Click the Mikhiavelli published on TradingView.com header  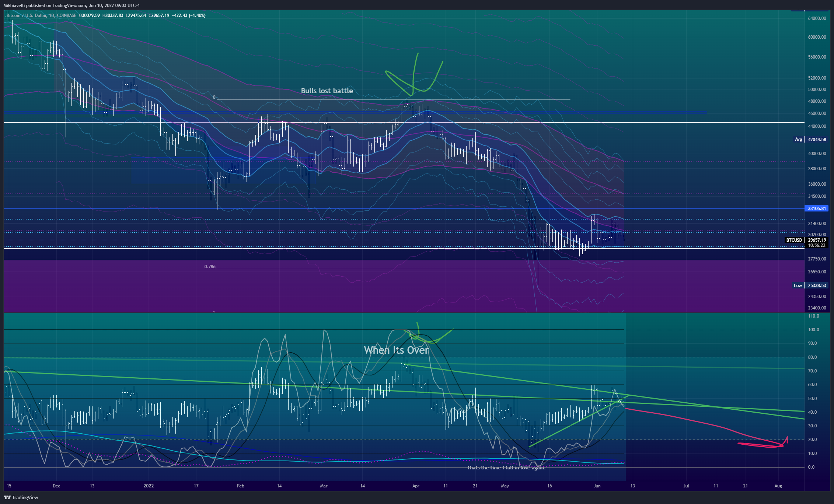[71, 5]
